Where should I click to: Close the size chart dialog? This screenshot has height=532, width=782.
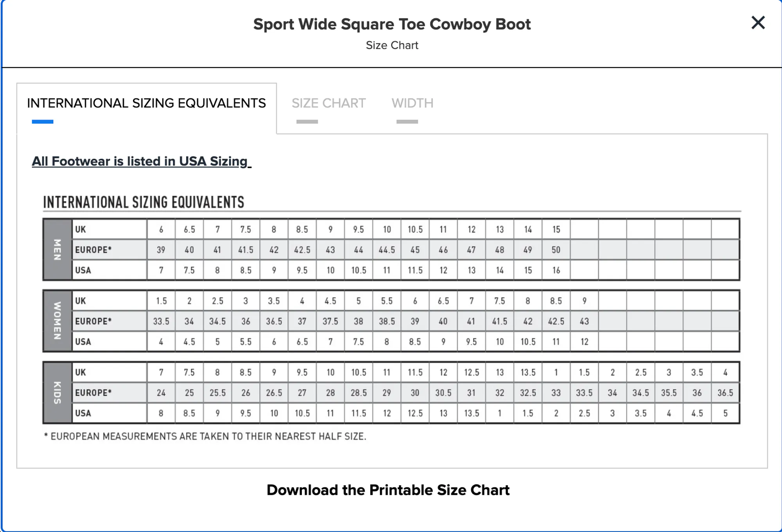click(x=758, y=23)
